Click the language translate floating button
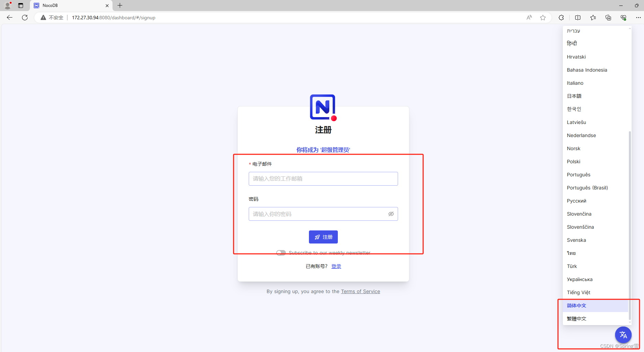 pyautogui.click(x=623, y=335)
